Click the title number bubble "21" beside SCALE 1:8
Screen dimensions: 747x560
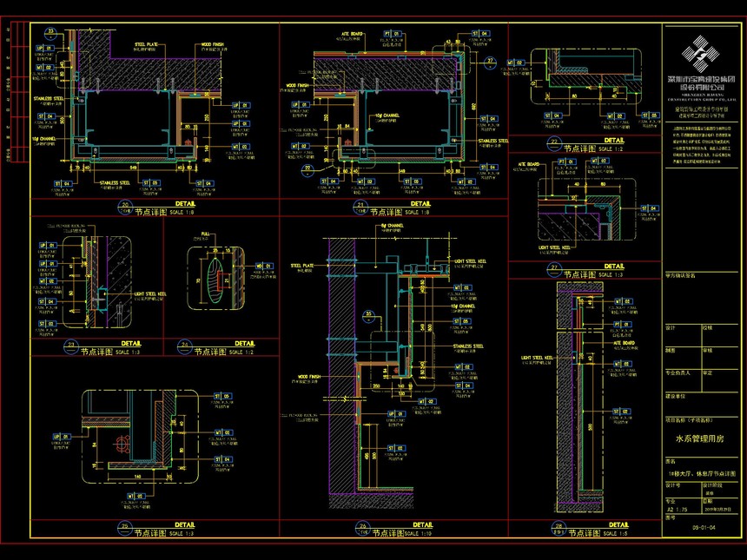point(360,208)
